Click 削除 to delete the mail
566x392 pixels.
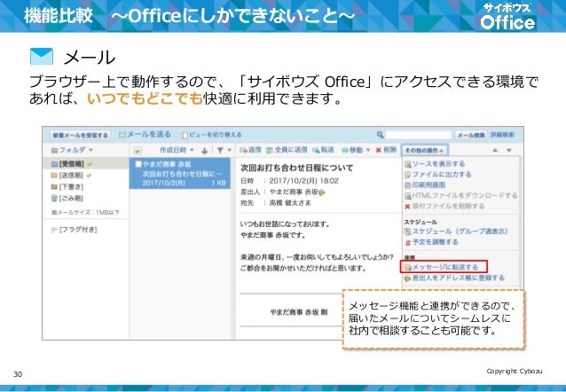pyautogui.click(x=386, y=150)
